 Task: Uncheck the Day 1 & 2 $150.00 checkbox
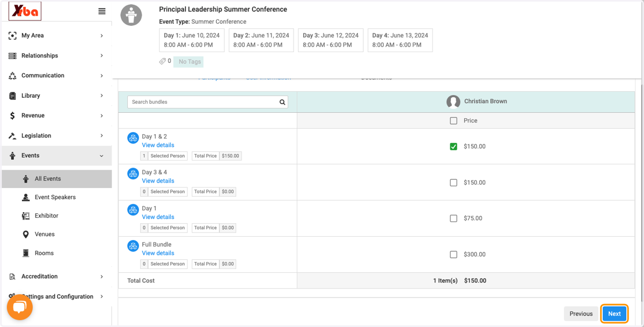[x=453, y=147]
